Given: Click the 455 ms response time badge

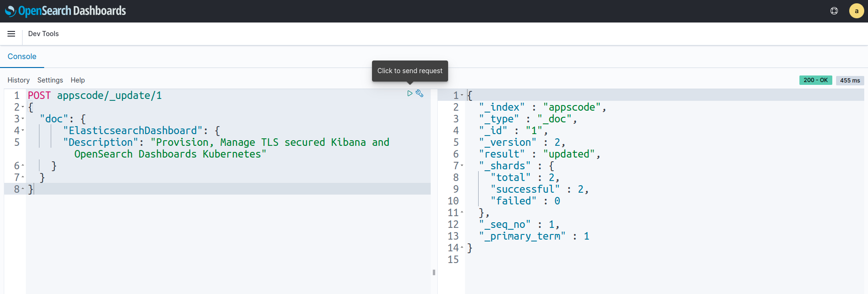Looking at the screenshot, I should point(850,80).
